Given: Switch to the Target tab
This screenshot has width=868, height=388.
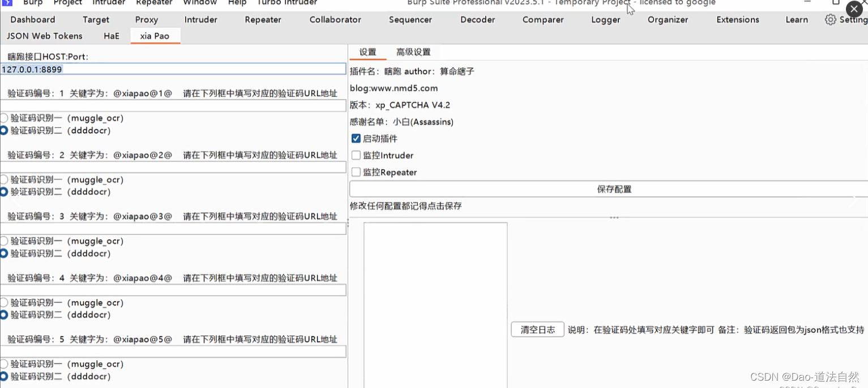Looking at the screenshot, I should (x=96, y=20).
